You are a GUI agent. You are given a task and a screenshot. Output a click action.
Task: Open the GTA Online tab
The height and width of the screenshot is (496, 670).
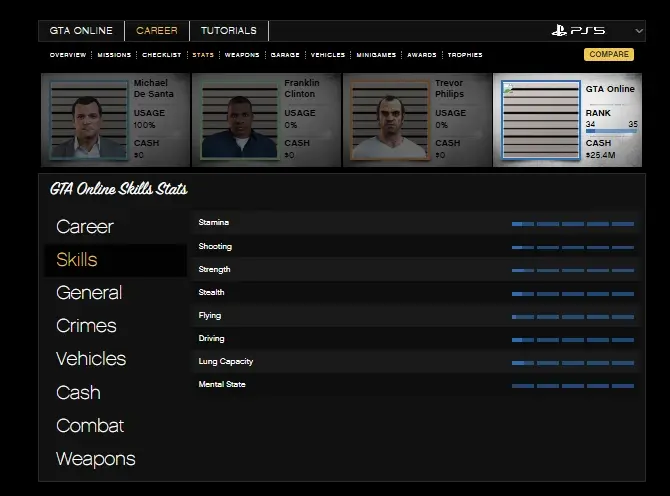tap(81, 31)
